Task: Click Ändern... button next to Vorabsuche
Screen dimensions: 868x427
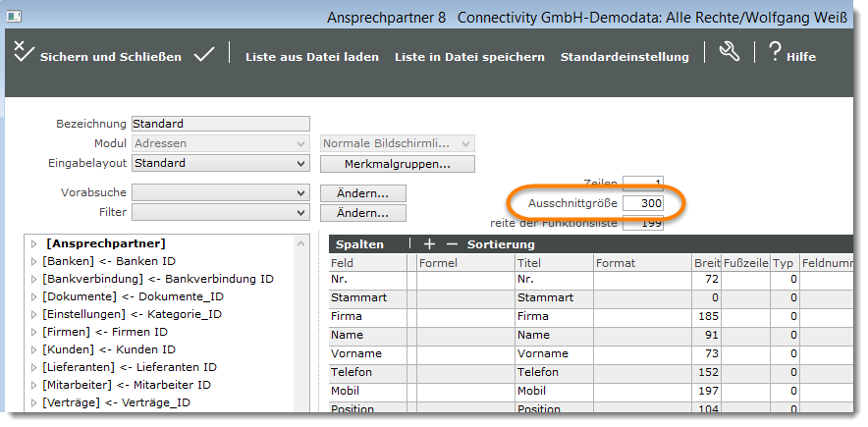Action: [x=363, y=193]
